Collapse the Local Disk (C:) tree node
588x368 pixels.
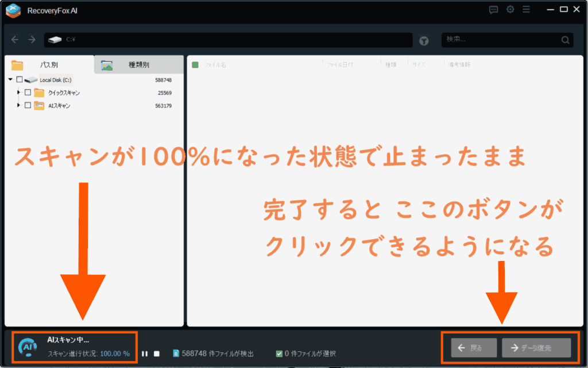click(11, 80)
